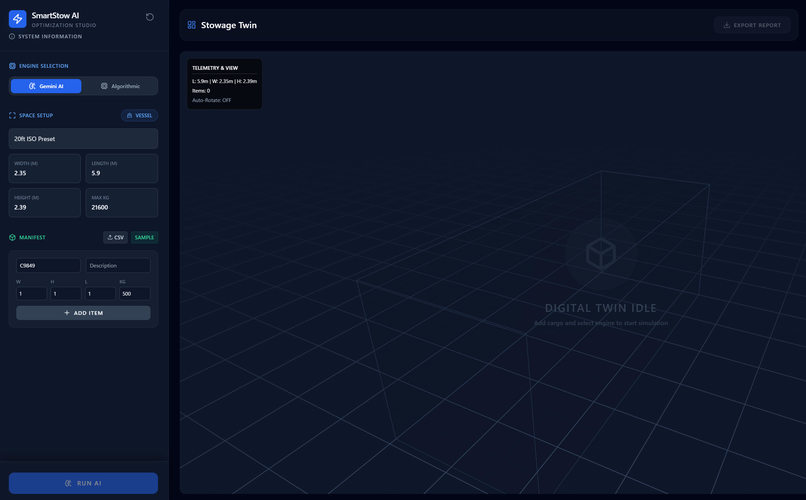The width and height of the screenshot is (806, 500).
Task: Click the H dimension field in Manifest
Action: tap(66, 293)
